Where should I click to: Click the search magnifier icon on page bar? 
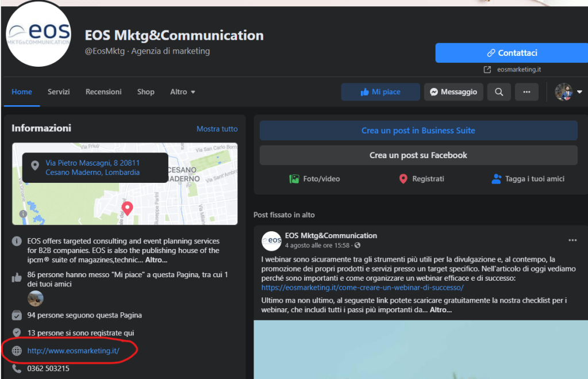499,92
